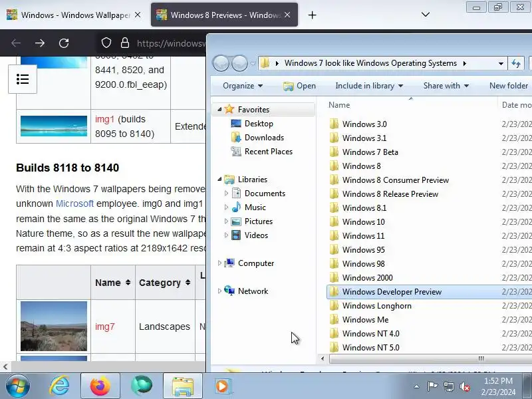Click Firefox back arrow button
This screenshot has width=532, height=399.
(16, 43)
